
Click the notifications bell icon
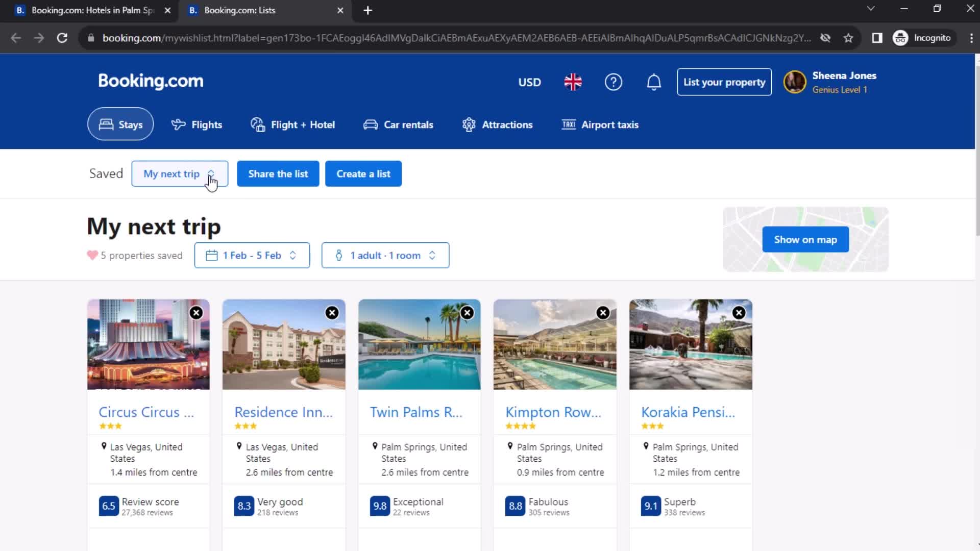pyautogui.click(x=652, y=82)
